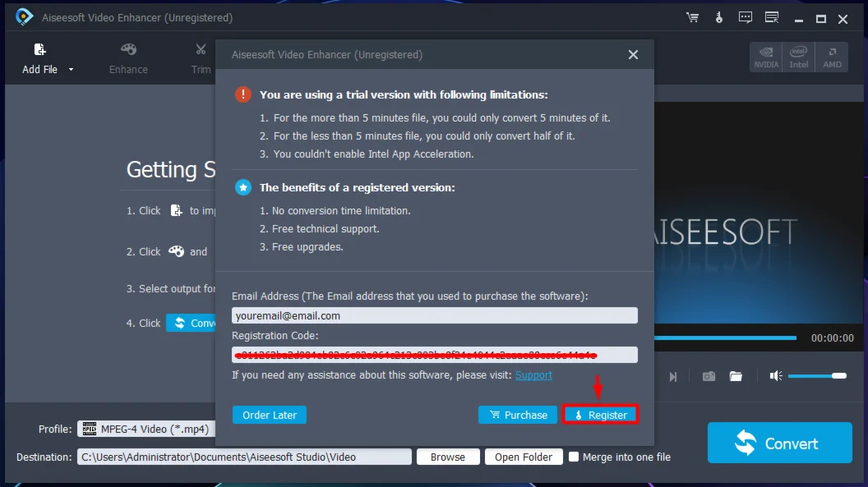The image size is (868, 487).
Task: Click text 'No conversion time limitation.'
Action: (x=341, y=210)
